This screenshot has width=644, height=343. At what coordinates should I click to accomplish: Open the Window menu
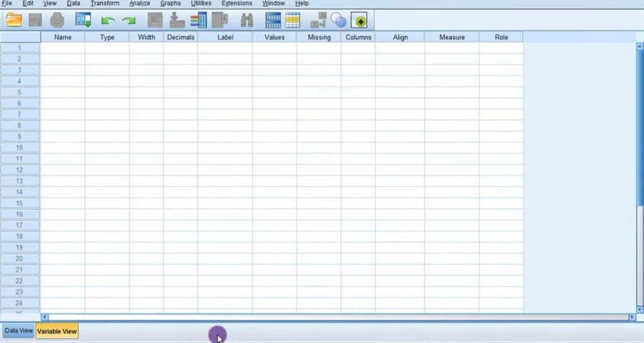(274, 3)
